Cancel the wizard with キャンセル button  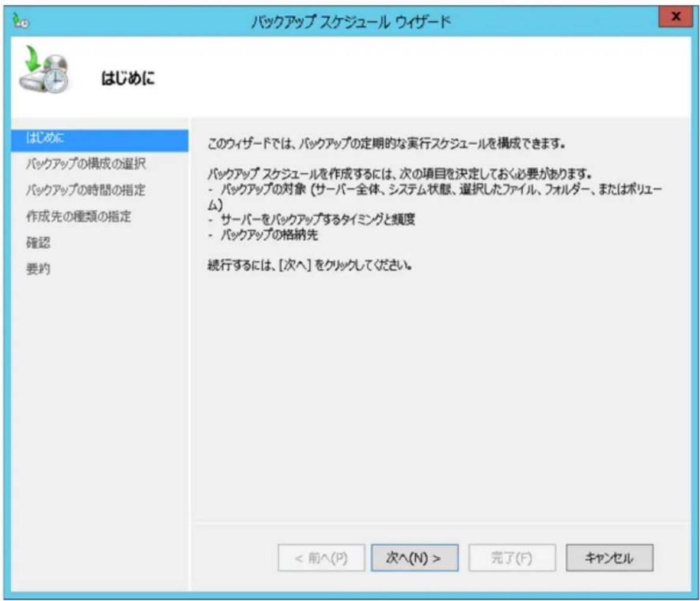pos(610,558)
